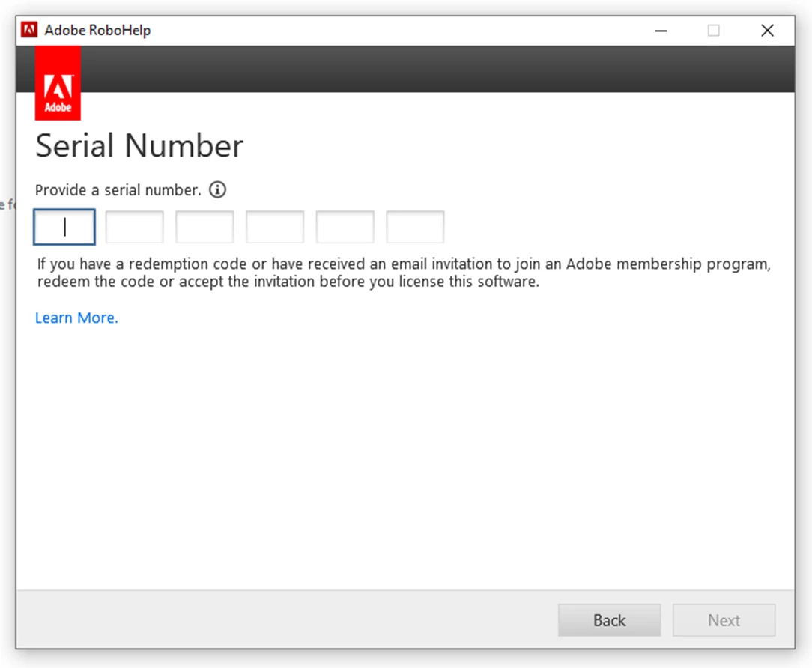The height and width of the screenshot is (668, 812).
Task: Close the Adobe RoboHelp dialog
Action: point(768,31)
